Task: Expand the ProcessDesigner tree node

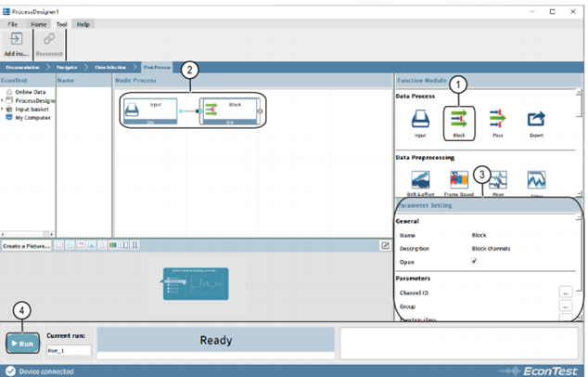Action: pyautogui.click(x=2, y=100)
